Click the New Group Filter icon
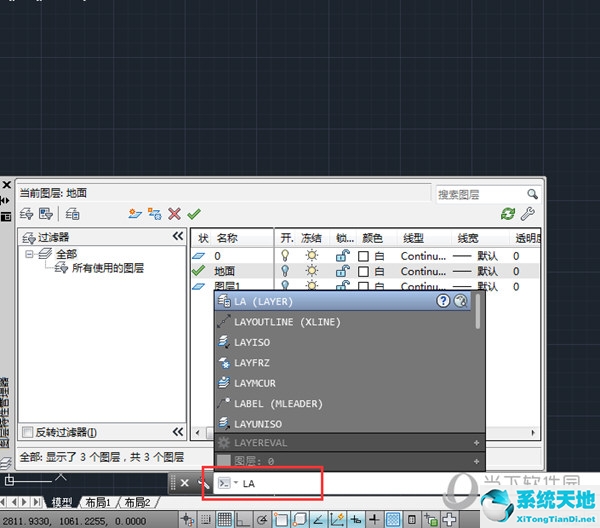600x528 pixels. click(46, 213)
